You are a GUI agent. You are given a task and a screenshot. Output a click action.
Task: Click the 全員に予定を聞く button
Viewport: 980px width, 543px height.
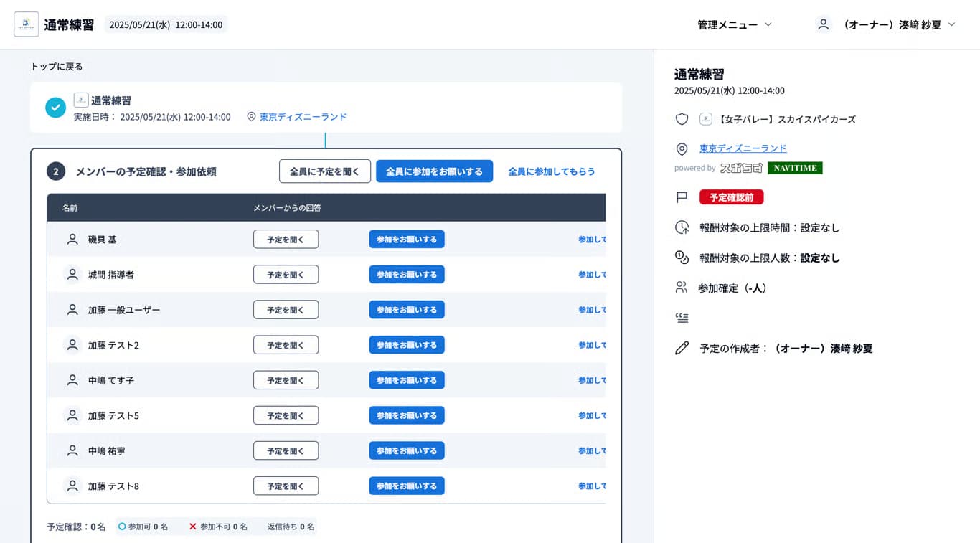point(324,171)
